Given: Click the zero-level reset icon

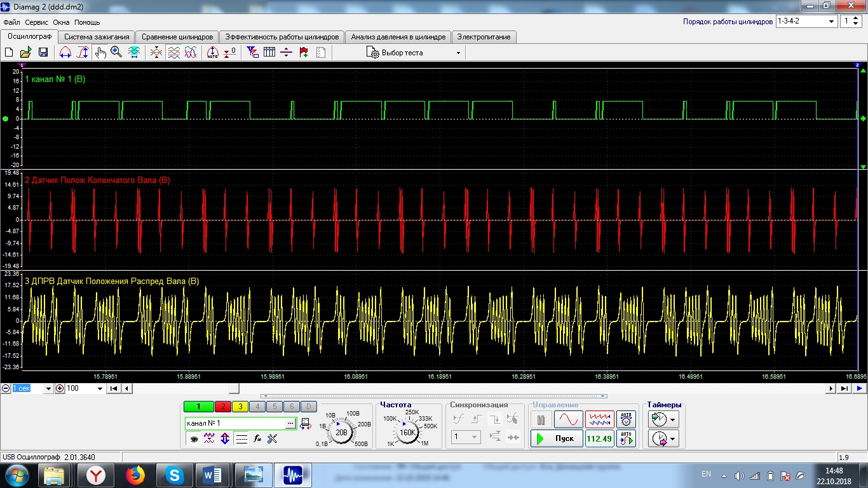Looking at the screenshot, I should pyautogui.click(x=230, y=53).
